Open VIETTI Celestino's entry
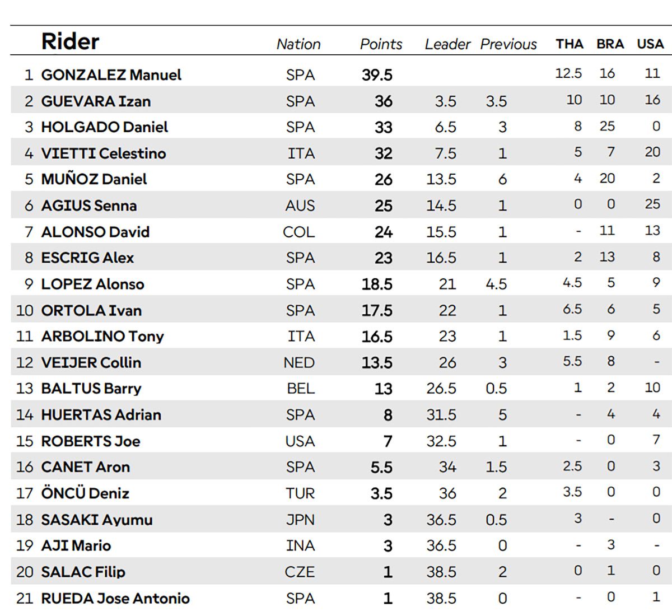Image resolution: width=672 pixels, height=616 pixels. pos(104,153)
